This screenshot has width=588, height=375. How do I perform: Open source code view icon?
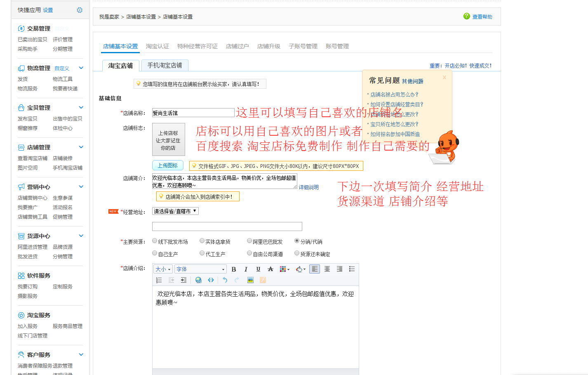tap(211, 280)
